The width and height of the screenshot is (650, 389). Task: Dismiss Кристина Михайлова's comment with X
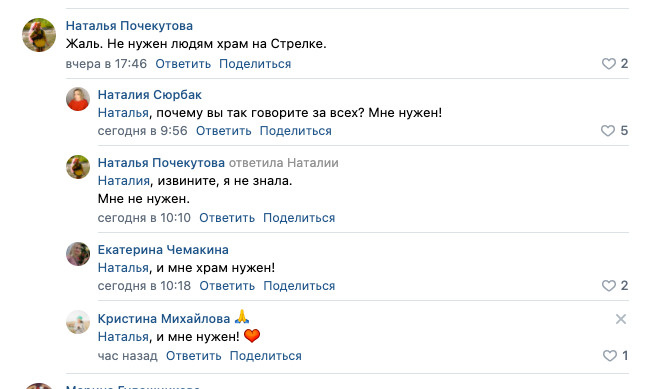[x=621, y=319]
